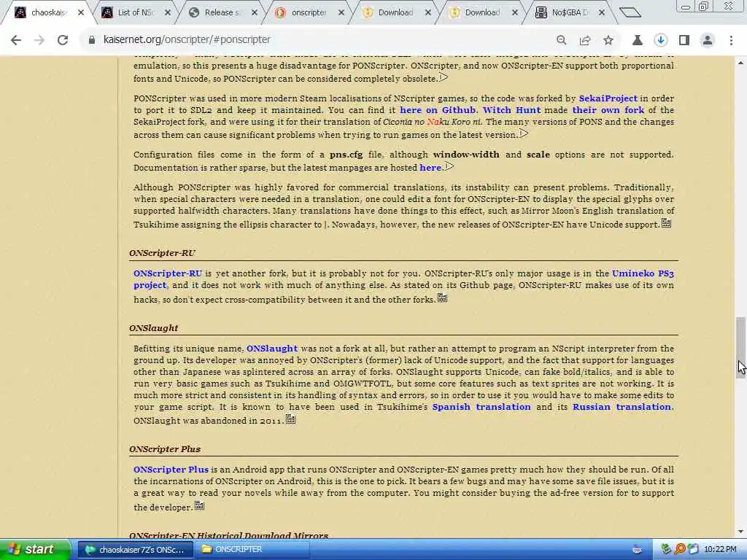
Task: Open the Chrome Labs flask icon
Action: 638,40
